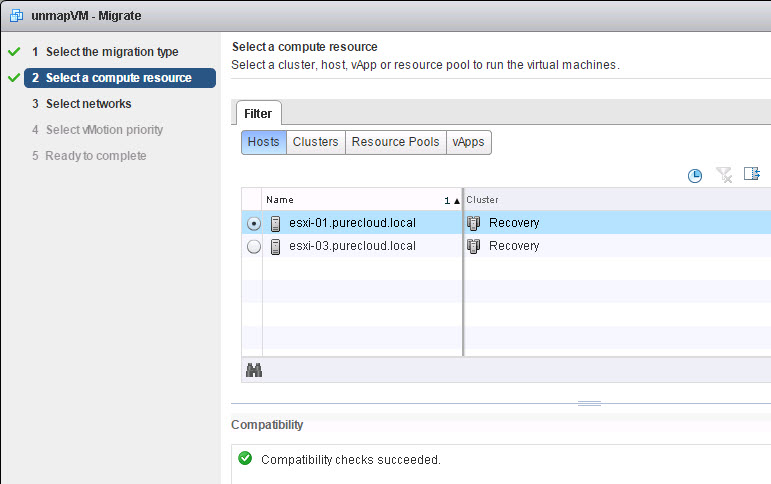Click the Recovery cluster icon in the first row
The image size is (771, 484).
pyautogui.click(x=474, y=223)
